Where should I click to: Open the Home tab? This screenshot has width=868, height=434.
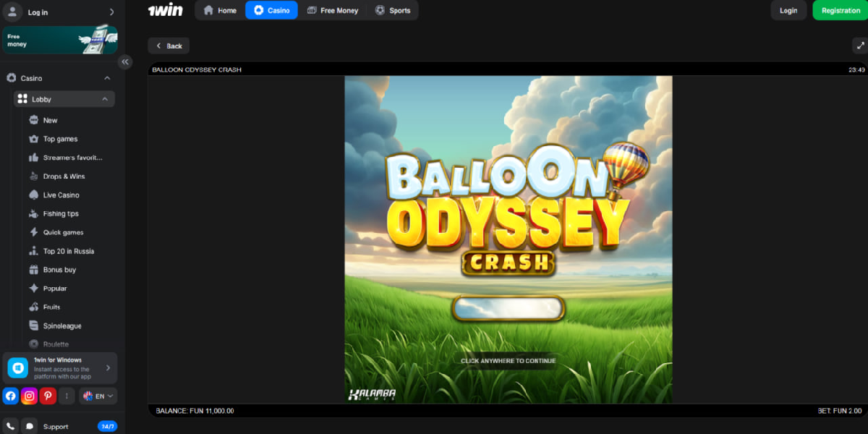[221, 10]
